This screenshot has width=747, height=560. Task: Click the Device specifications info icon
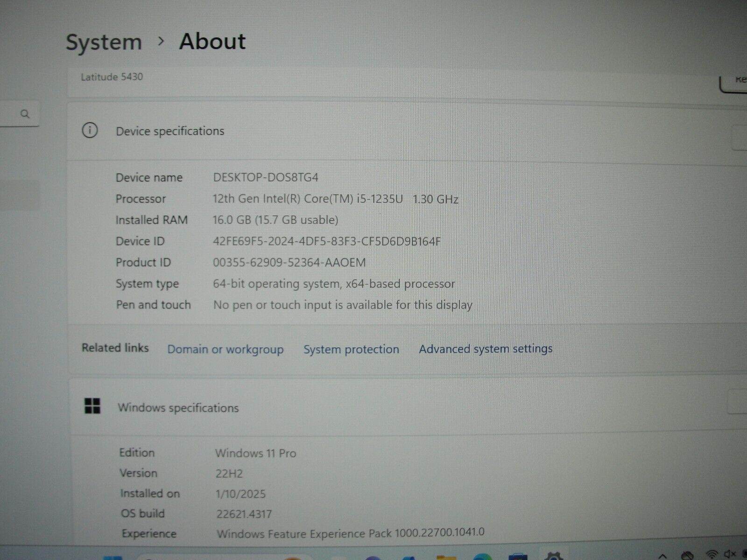point(91,131)
